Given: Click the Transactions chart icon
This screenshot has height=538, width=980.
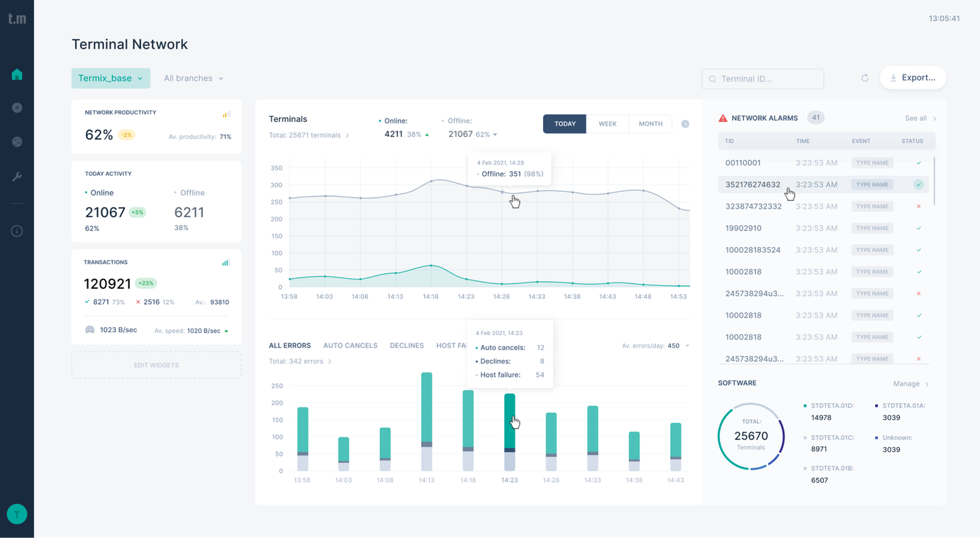Looking at the screenshot, I should [225, 263].
